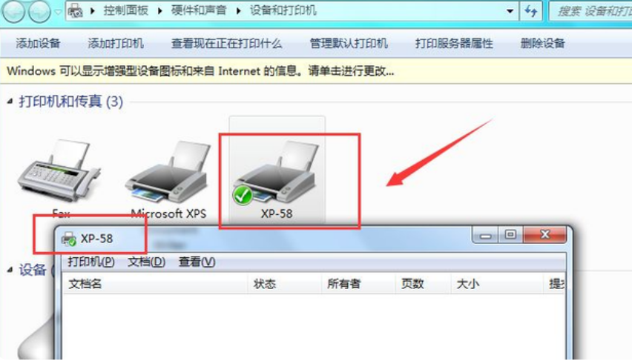The width and height of the screenshot is (632, 364).
Task: Select the Microsoft XPS printer icon
Action: 168,172
